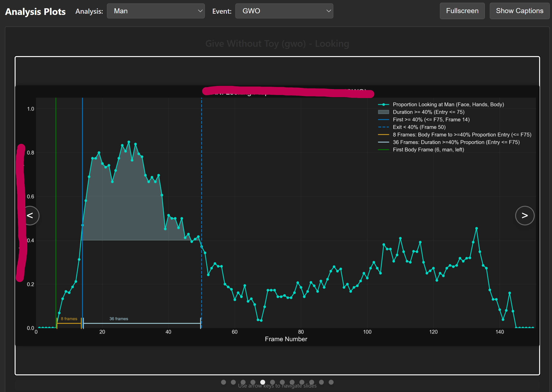Select the eighth slide indicator dot
This screenshot has height=392, width=552.
click(x=292, y=382)
